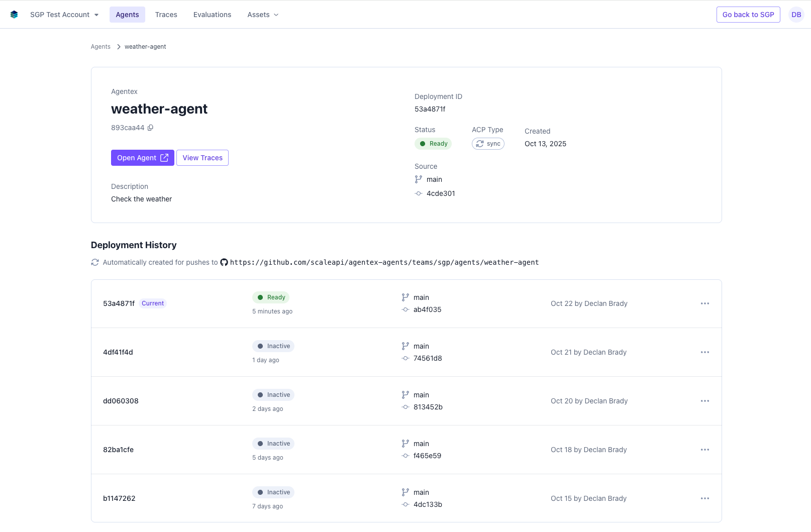Click the Go back to SGP button

748,15
